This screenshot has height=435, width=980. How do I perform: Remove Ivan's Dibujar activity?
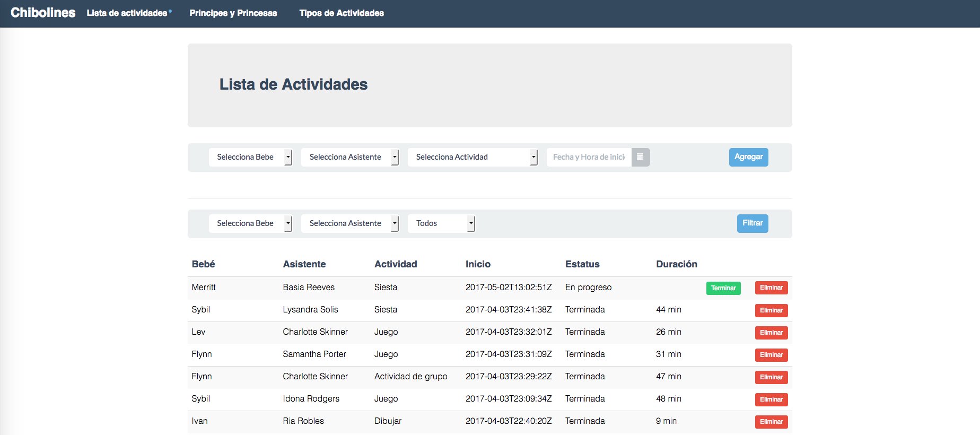(x=772, y=422)
